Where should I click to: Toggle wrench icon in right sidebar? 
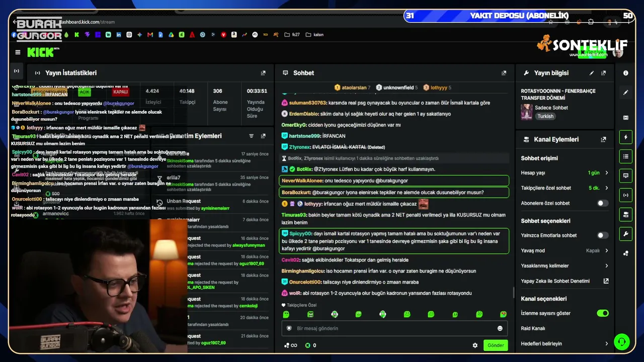(x=626, y=234)
